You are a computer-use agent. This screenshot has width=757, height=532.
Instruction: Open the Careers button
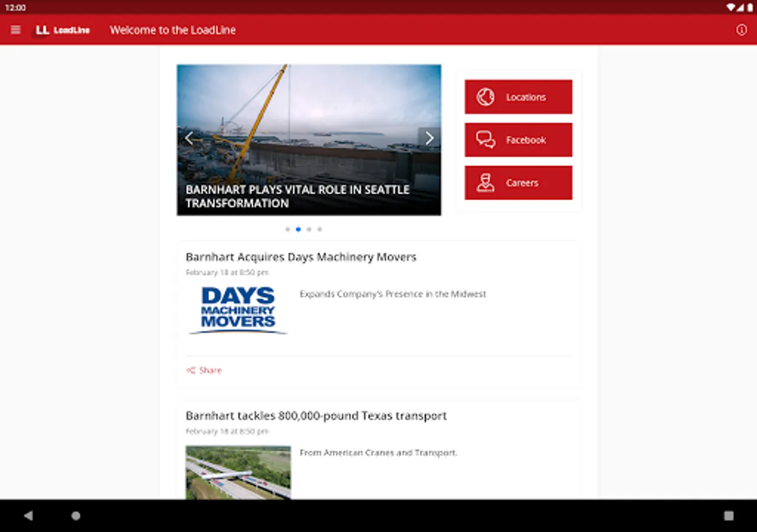[x=519, y=183]
